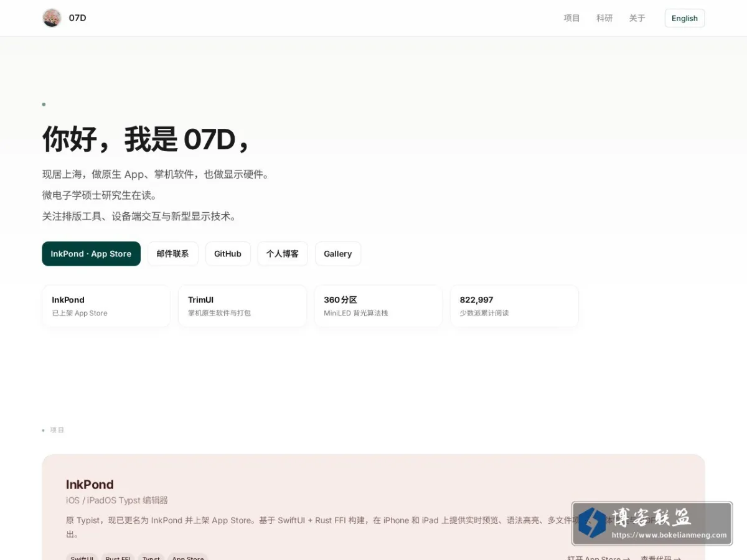Open the 个人博客 button
This screenshot has height=560, width=747.
click(283, 254)
